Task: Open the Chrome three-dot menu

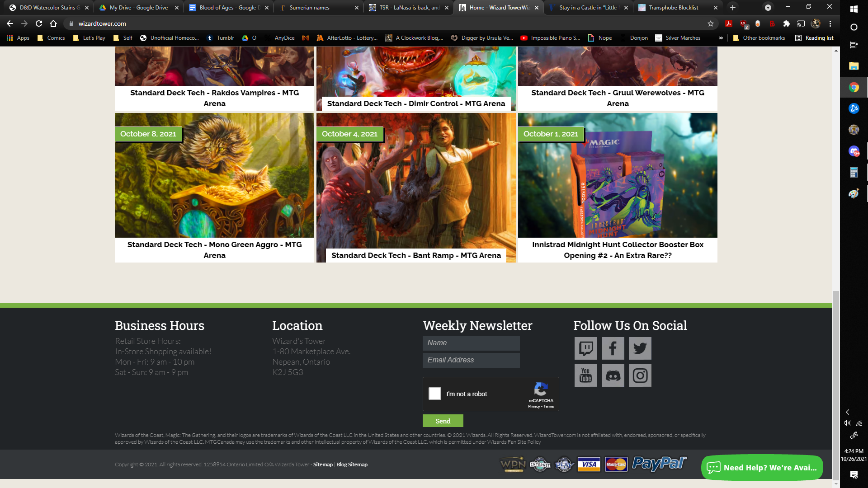Action: point(830,23)
